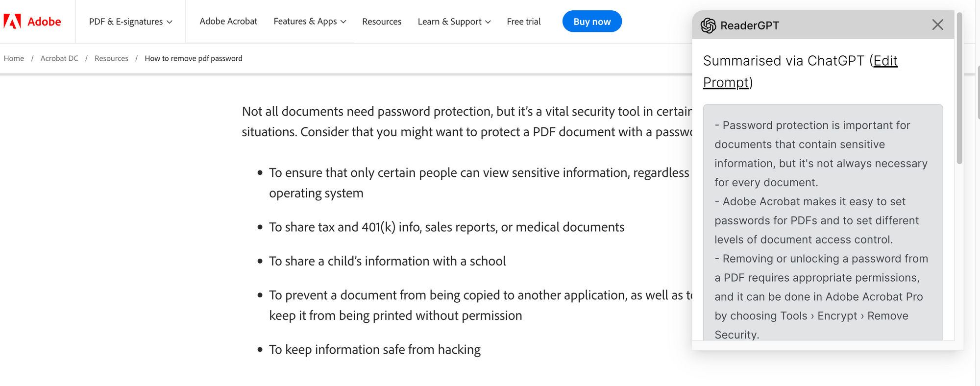Click the Adobe brand name text
Viewport: 980px width, 386px height.
click(x=44, y=22)
